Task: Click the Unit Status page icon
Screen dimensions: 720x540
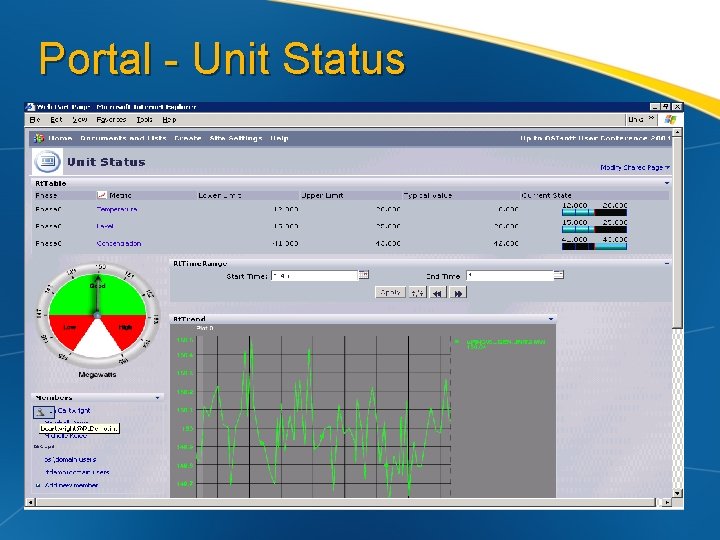Action: pyautogui.click(x=47, y=162)
